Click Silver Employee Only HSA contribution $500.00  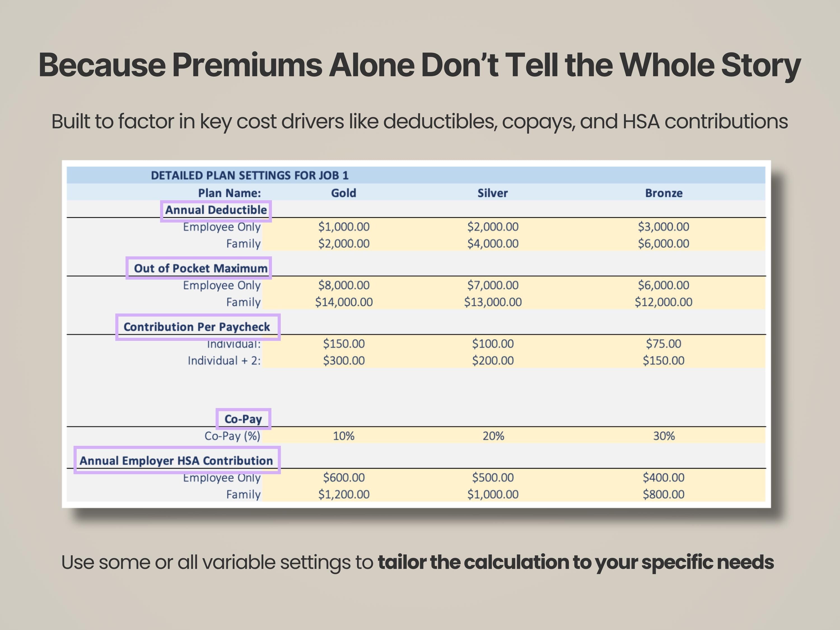[493, 477]
